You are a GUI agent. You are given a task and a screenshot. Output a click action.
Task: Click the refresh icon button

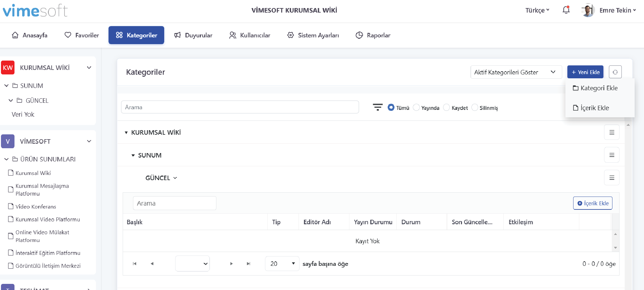[615, 72]
